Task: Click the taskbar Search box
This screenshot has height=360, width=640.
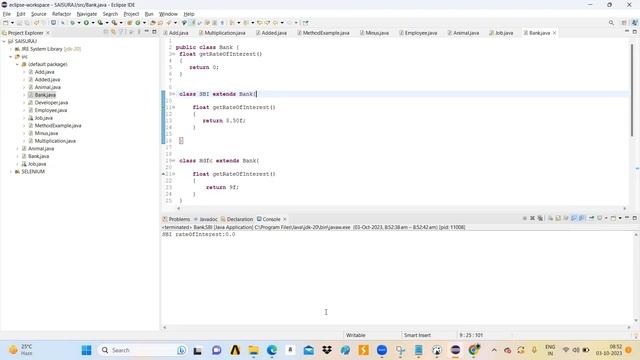Action: coord(143,350)
